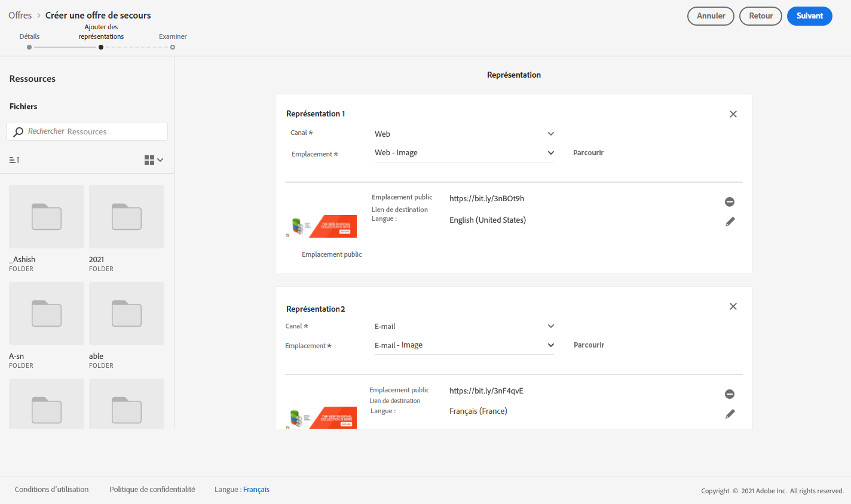The height and width of the screenshot is (504, 851).
Task: Click the Offres breadcrumb link
Action: (20, 16)
